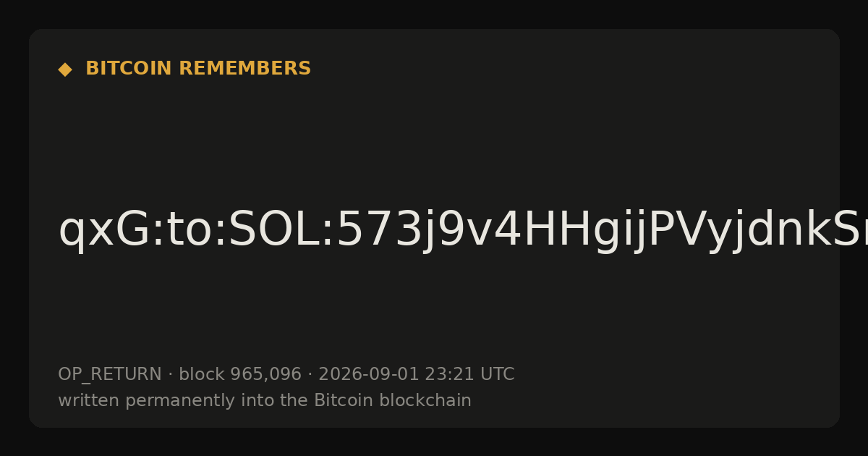Image resolution: width=868 pixels, height=456 pixels.
Task: Click the word 'Bitcoin' in bottom line
Action: [x=344, y=401]
